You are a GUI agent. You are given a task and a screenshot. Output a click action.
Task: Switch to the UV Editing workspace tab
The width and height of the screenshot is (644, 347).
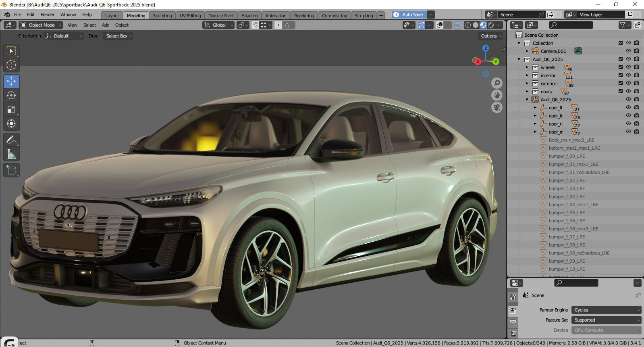[x=190, y=16]
